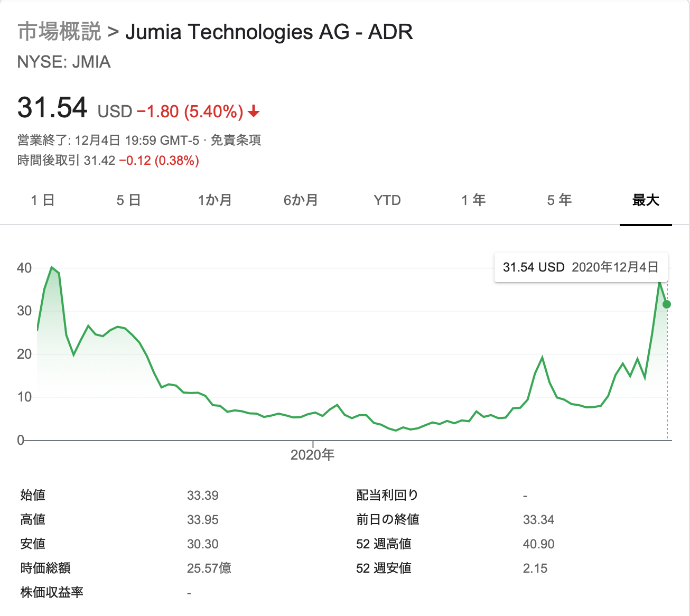The width and height of the screenshot is (690, 616).
Task: Click the 時間後取引 after-hours line
Action: [x=108, y=160]
